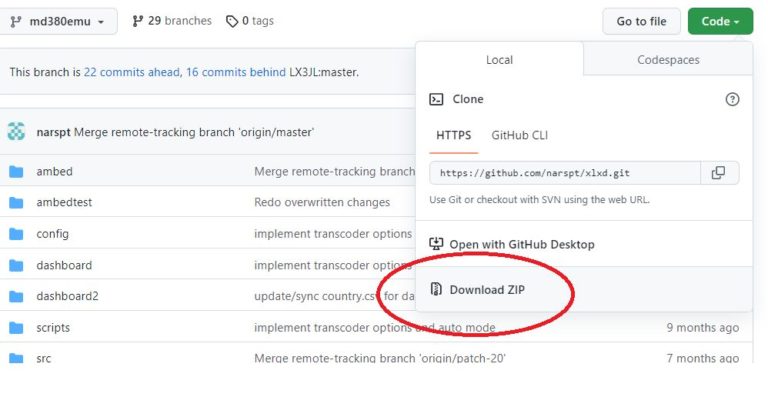Click the branches icon beside 29 branches
The height and width of the screenshot is (397, 768).
[138, 21]
